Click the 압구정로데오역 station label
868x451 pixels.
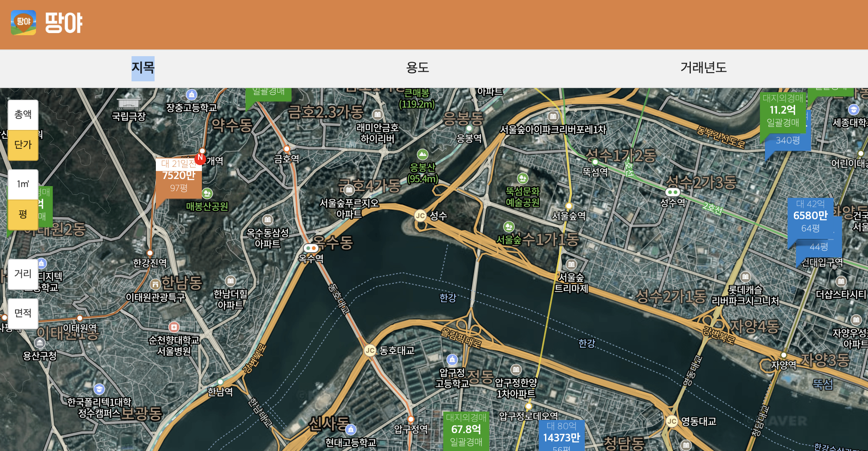tap(529, 416)
